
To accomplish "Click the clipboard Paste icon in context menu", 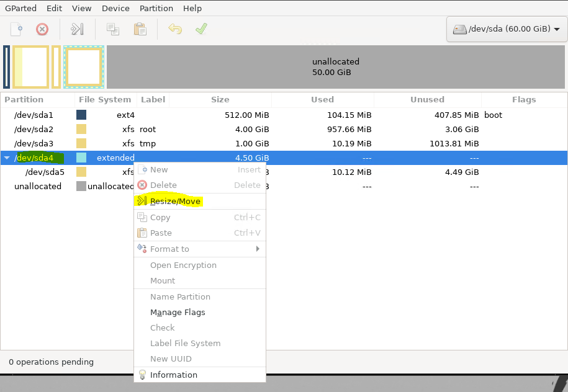I will click(142, 233).
